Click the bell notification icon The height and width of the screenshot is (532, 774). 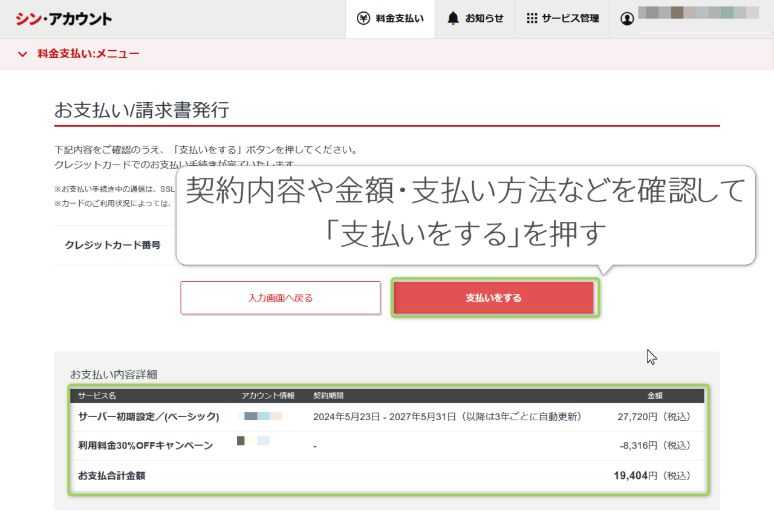point(453,18)
